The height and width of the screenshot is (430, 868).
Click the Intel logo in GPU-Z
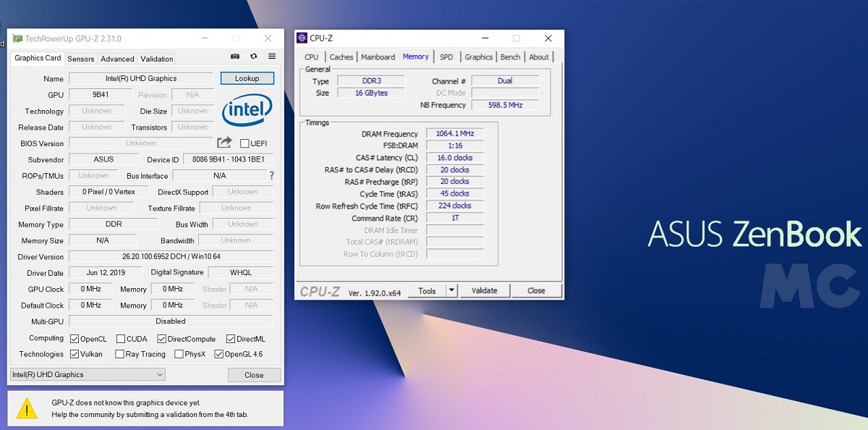click(247, 111)
